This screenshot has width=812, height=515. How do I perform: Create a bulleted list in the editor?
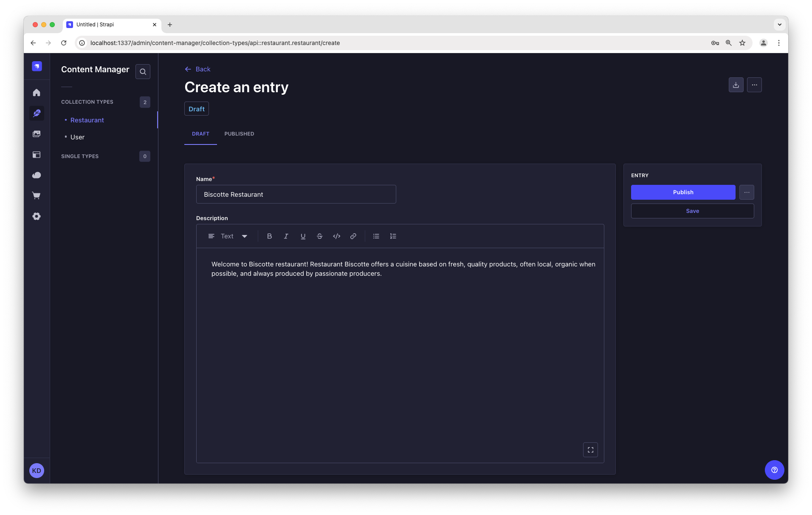click(x=376, y=236)
